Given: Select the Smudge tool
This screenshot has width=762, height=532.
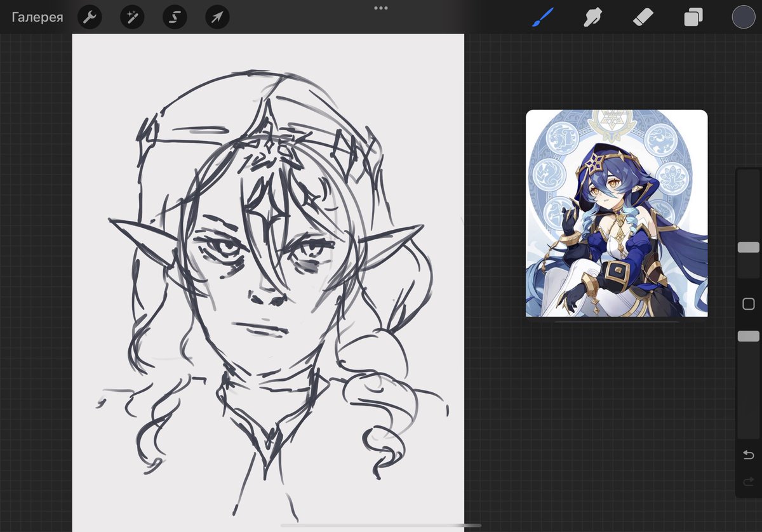Looking at the screenshot, I should click(592, 17).
